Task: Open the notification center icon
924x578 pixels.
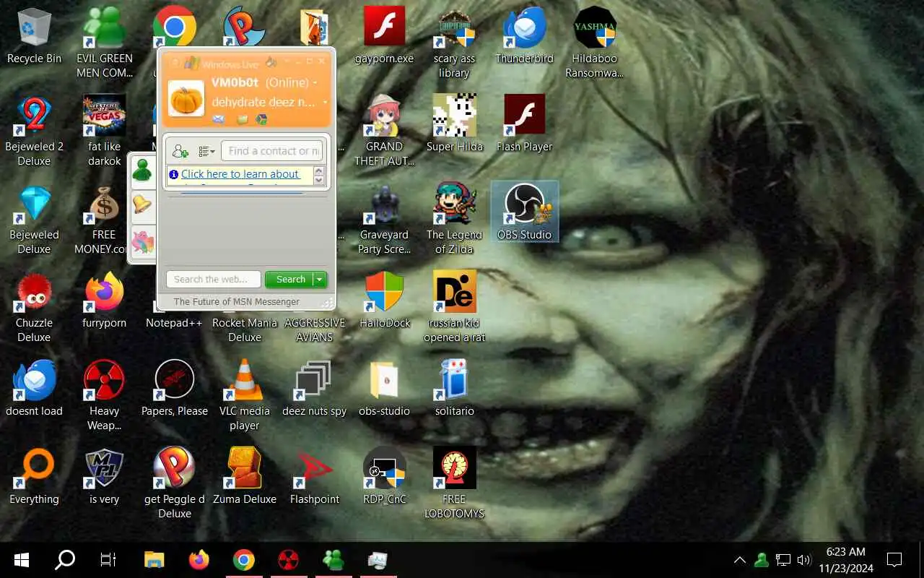Action: coord(894,560)
